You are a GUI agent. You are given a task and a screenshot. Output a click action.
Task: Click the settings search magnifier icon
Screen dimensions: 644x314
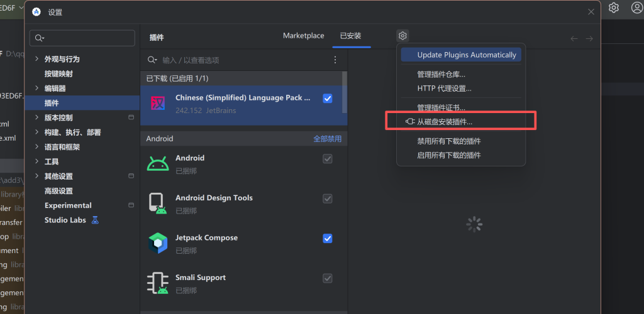coord(40,38)
